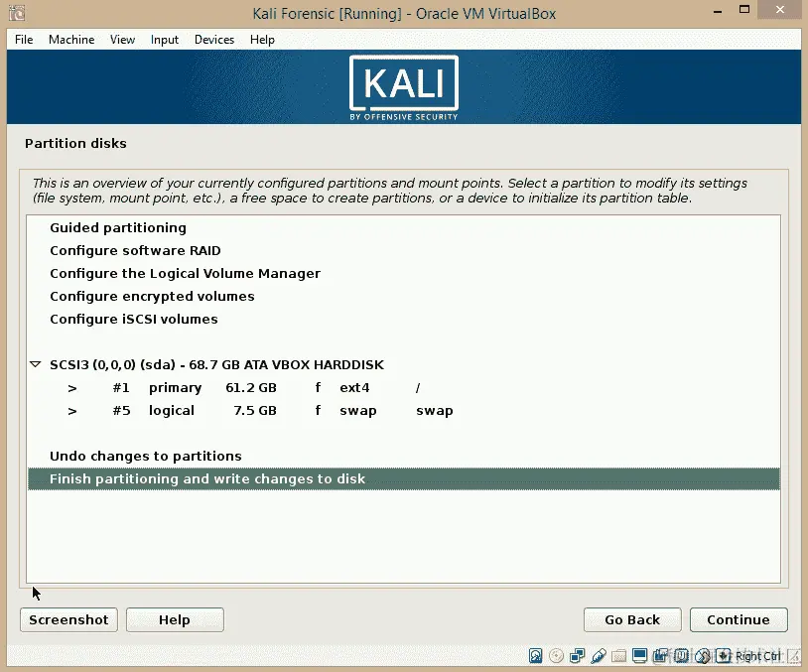Maximize the VirtualBox window

pos(744,9)
